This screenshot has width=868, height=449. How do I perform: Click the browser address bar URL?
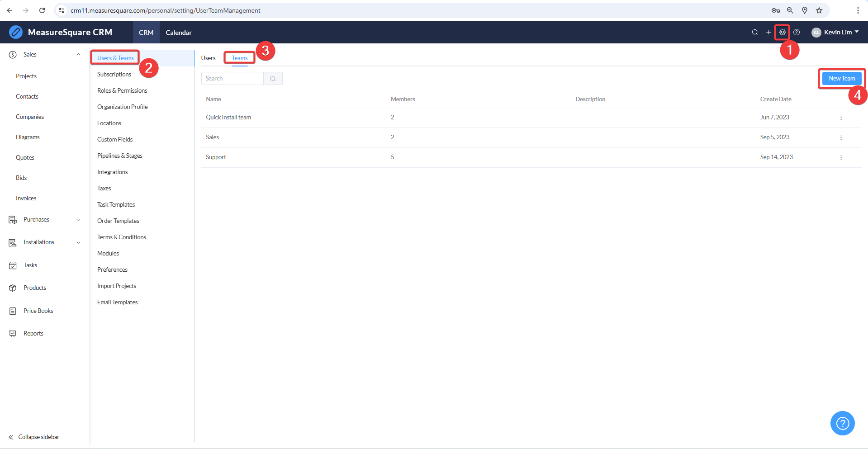(x=166, y=10)
